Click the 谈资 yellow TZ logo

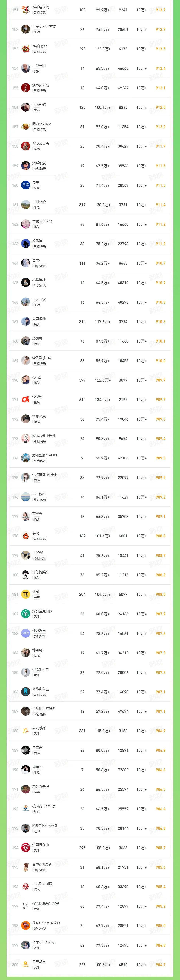26,594
